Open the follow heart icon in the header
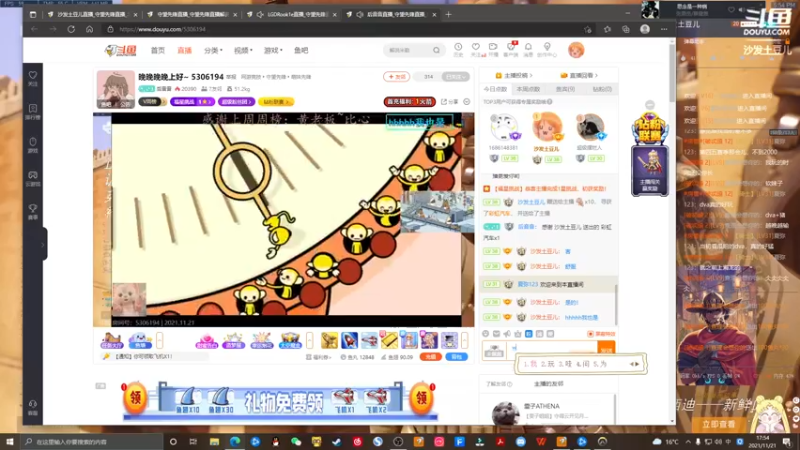 point(476,49)
